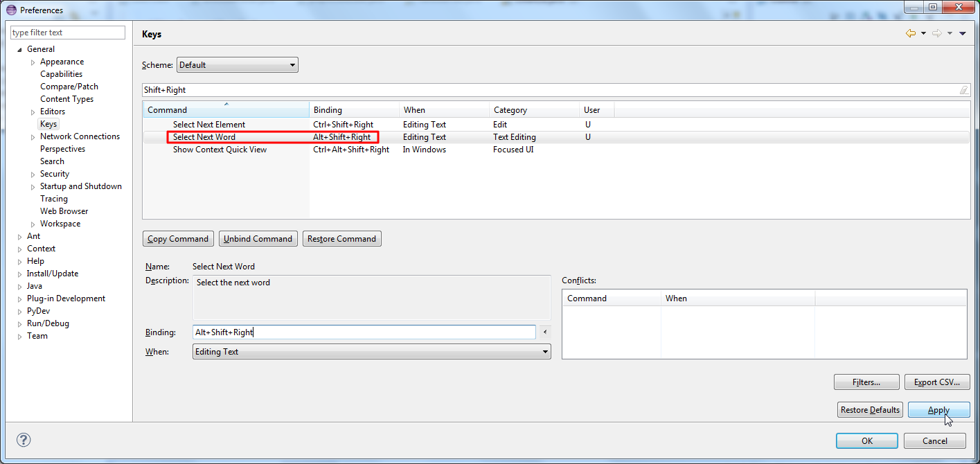
Task: Select the Select Next Element command row
Action: (x=555, y=125)
